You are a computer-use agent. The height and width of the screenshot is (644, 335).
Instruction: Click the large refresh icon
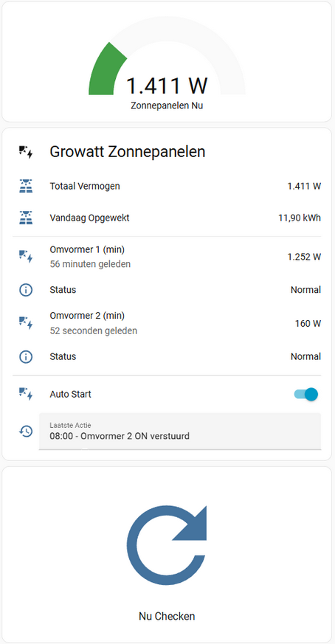(x=167, y=545)
